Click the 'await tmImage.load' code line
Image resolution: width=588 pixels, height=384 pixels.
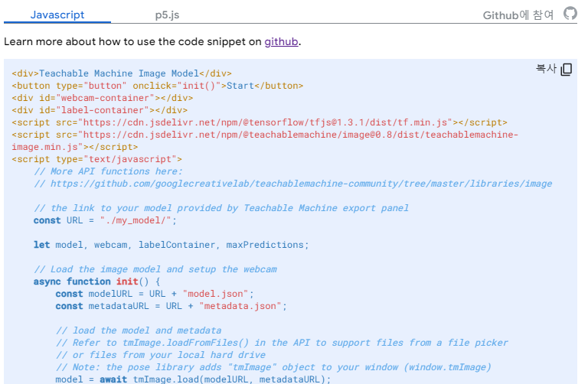193,379
